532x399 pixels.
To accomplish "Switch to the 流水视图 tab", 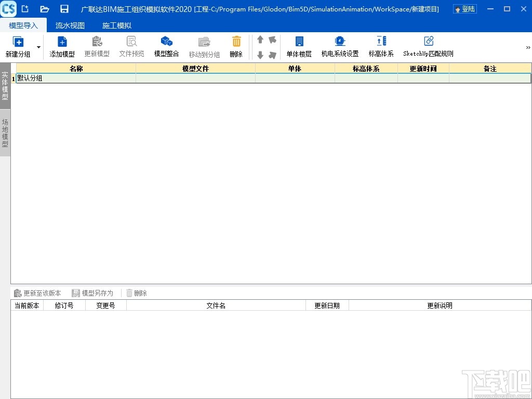I will point(70,25).
